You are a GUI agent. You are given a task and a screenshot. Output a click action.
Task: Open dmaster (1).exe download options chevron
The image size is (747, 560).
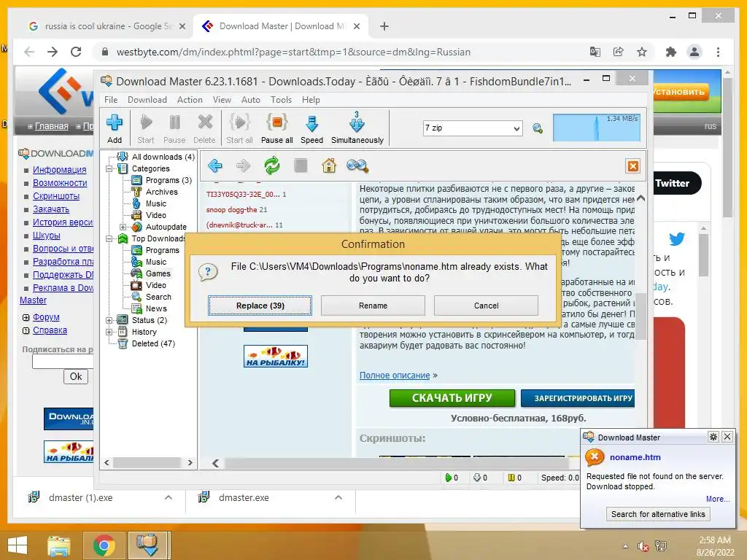169,497
